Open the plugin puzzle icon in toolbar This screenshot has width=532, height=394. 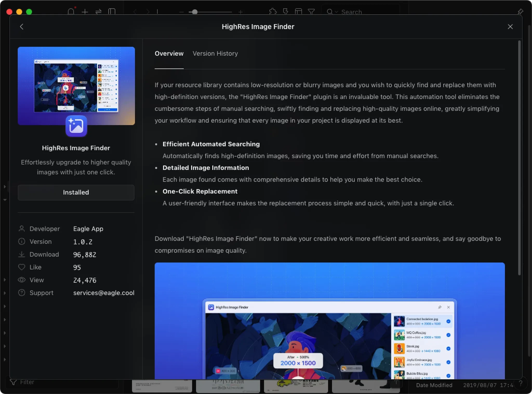pyautogui.click(x=273, y=11)
